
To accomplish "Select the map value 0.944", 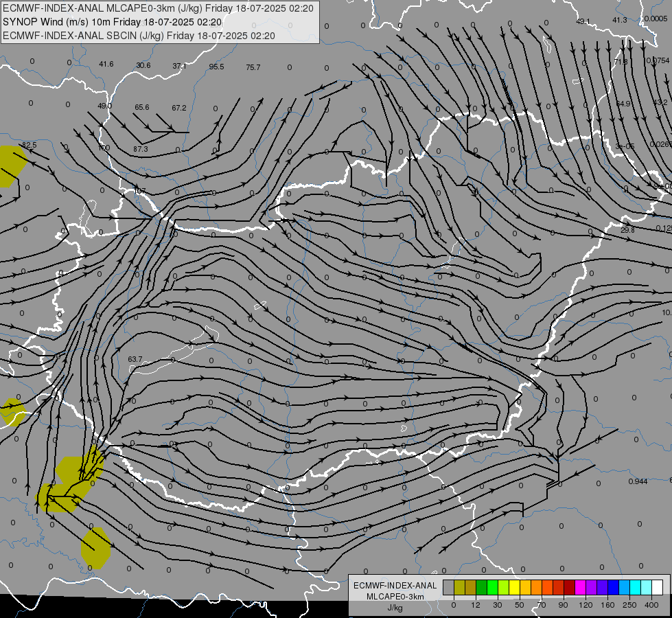I will (638, 481).
